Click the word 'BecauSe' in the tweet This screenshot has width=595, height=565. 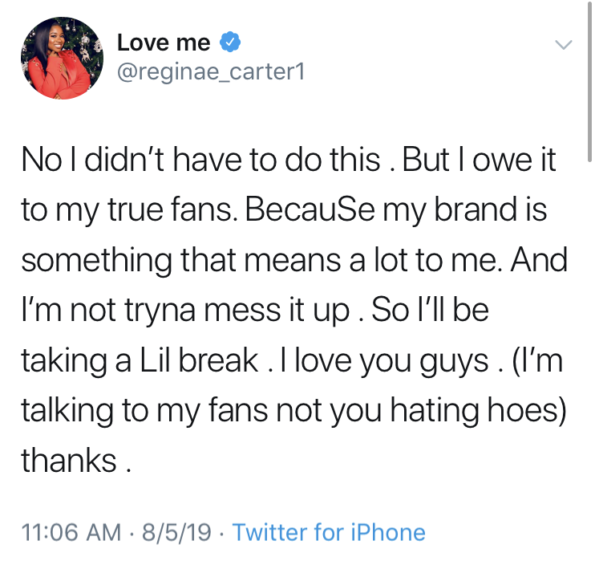(310, 210)
